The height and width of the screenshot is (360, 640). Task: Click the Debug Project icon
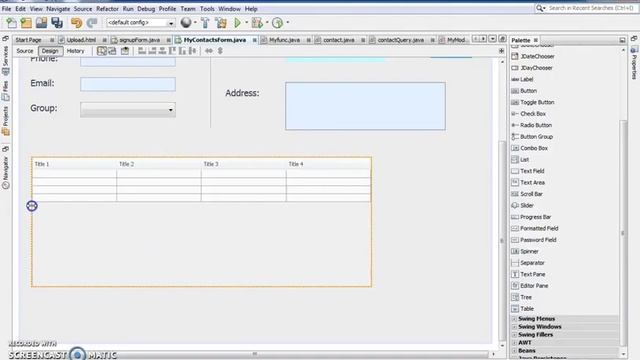[257, 23]
